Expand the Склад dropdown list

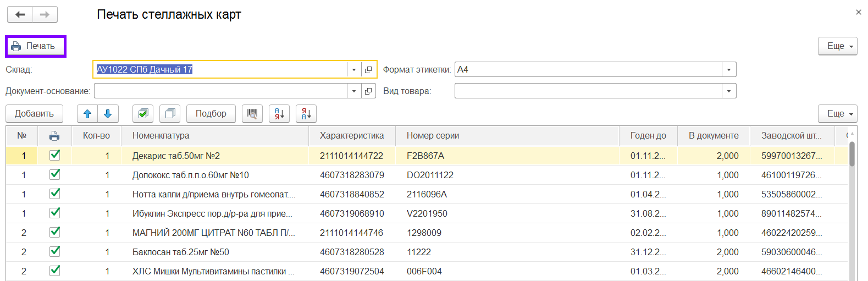(354, 70)
